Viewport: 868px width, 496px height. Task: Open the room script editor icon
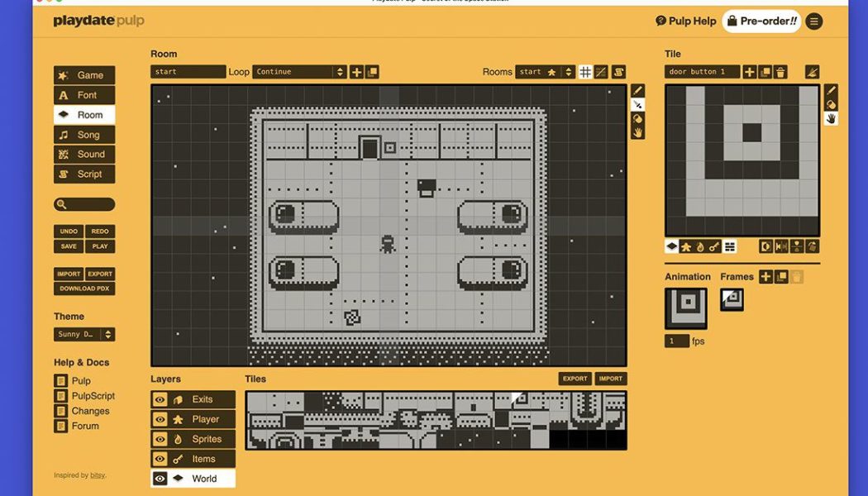(618, 72)
